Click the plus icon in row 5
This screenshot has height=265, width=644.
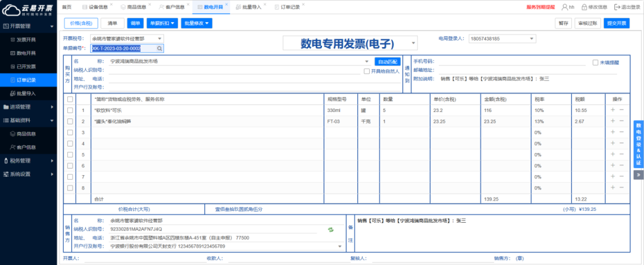(x=613, y=154)
